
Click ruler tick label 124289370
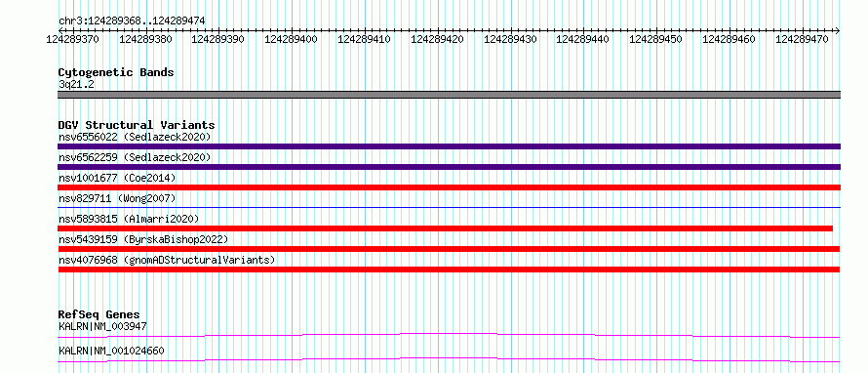click(x=72, y=40)
